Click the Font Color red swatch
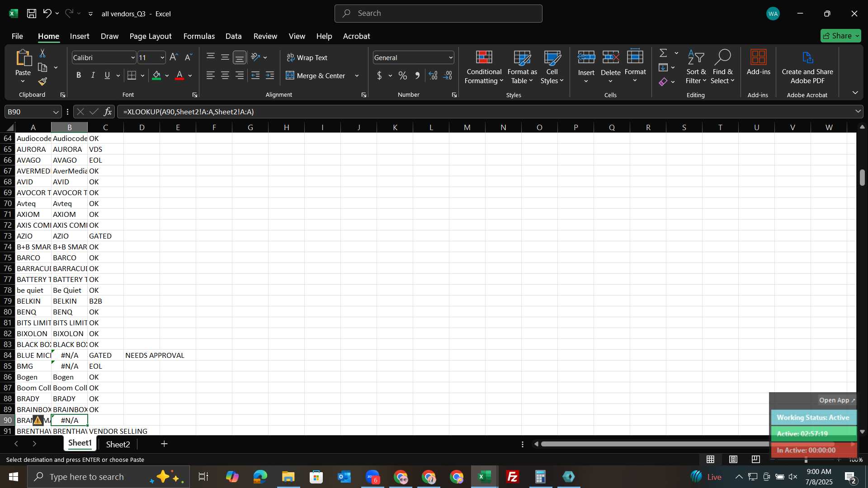 coord(179,76)
